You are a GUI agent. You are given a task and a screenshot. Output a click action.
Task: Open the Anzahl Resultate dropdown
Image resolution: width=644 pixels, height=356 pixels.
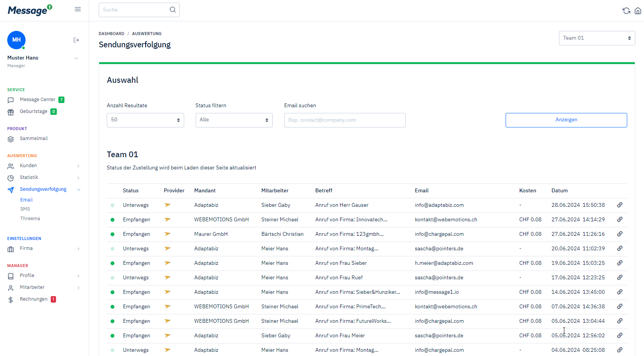tap(145, 120)
